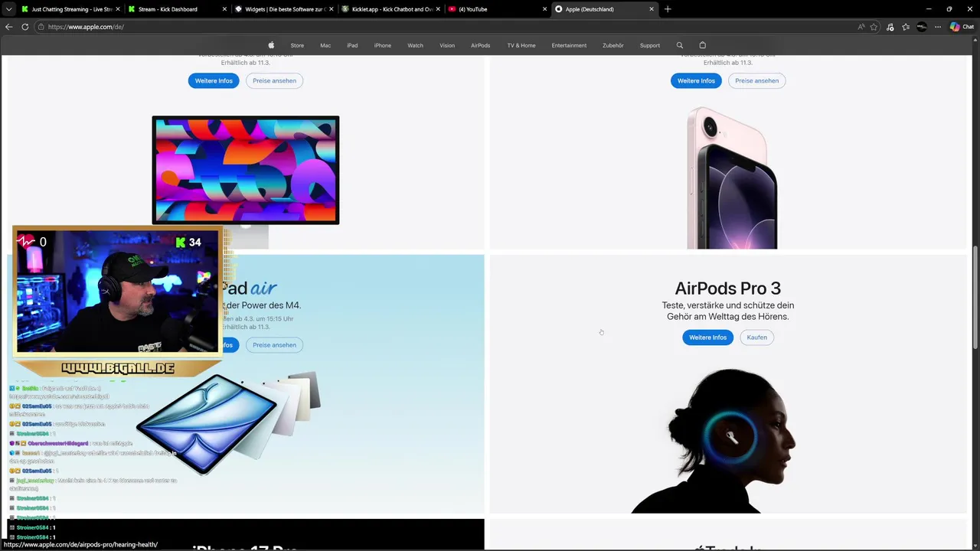Close the YouTube tab
980x551 pixels.
click(544, 9)
